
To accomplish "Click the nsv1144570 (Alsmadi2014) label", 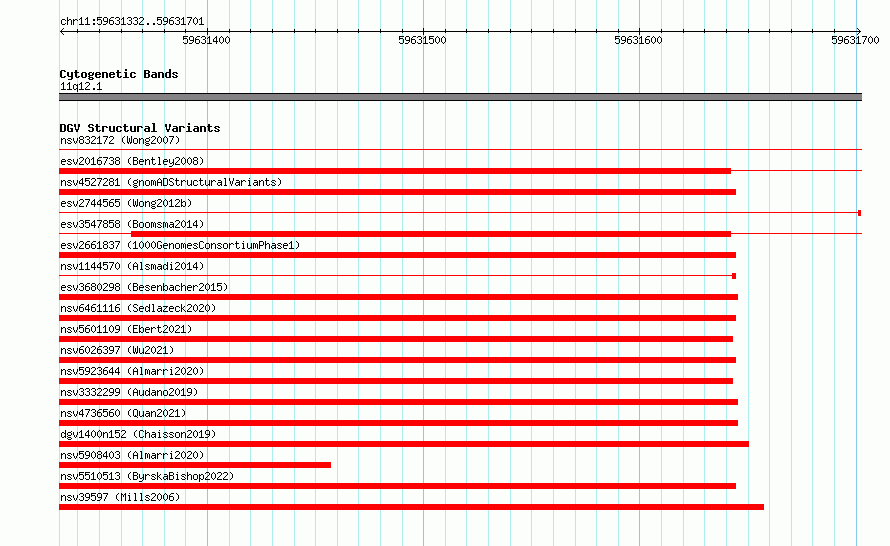I will pos(132,266).
